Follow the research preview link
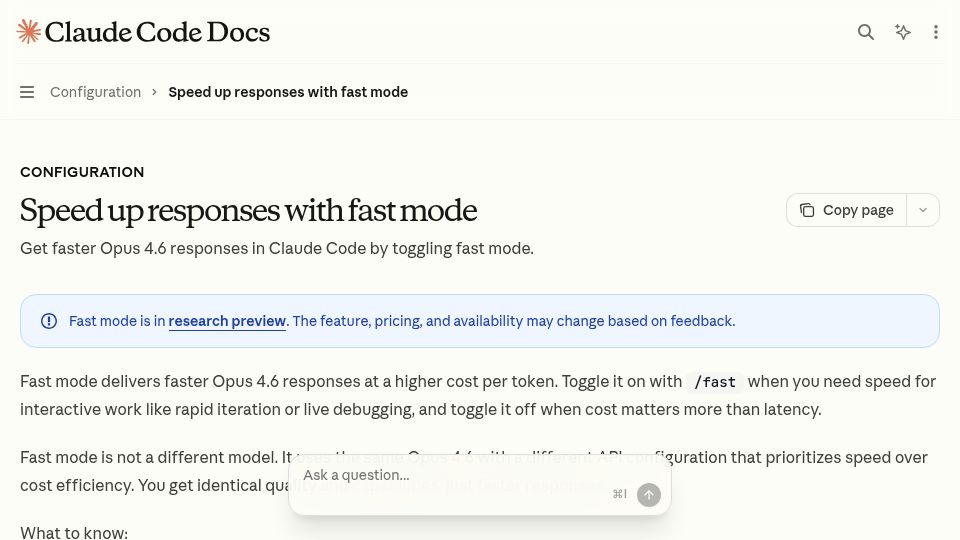 point(227,321)
